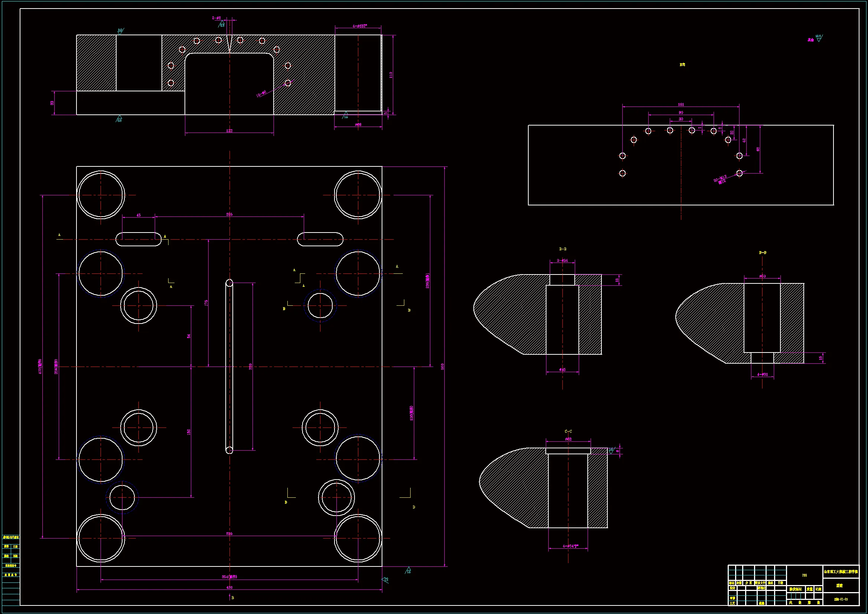The width and height of the screenshot is (868, 614).
Task: Select the 10-ø8 hole callout text
Action: [261, 94]
